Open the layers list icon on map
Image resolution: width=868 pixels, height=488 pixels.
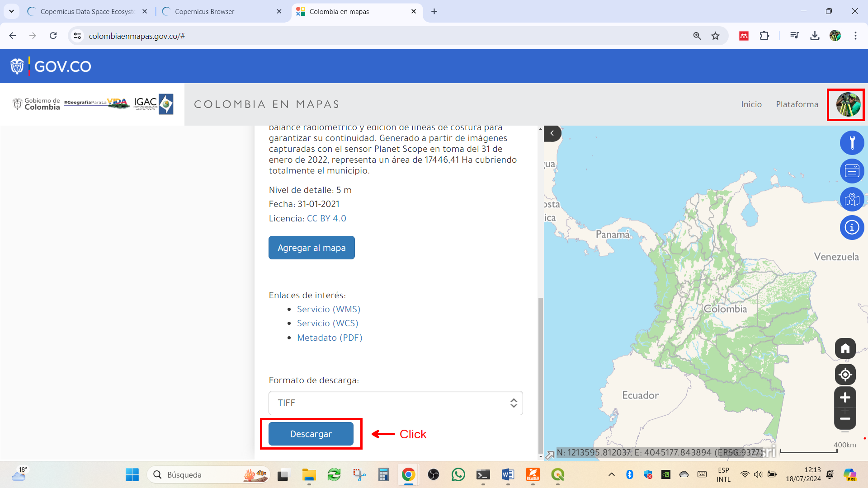852,171
